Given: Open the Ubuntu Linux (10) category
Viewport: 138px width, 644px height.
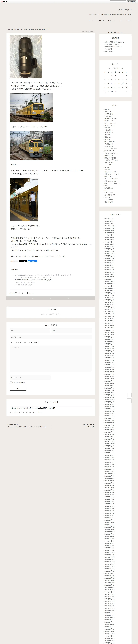Looking at the screenshot, I should click(x=110, y=172).
